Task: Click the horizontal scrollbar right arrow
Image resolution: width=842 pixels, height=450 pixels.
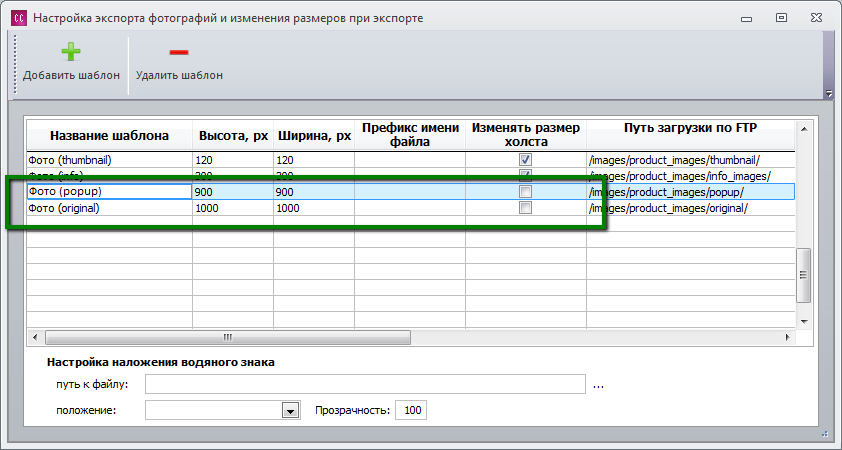Action: click(x=788, y=337)
